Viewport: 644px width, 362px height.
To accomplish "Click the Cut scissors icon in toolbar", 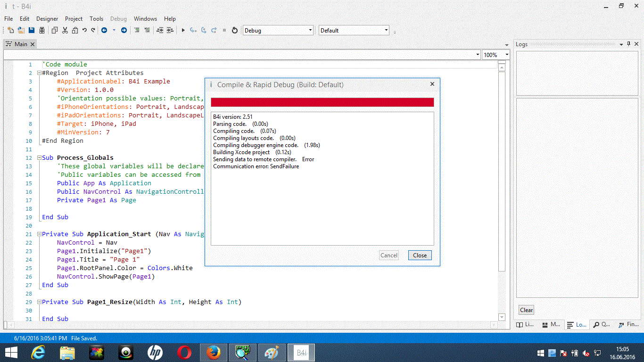I will [64, 30].
